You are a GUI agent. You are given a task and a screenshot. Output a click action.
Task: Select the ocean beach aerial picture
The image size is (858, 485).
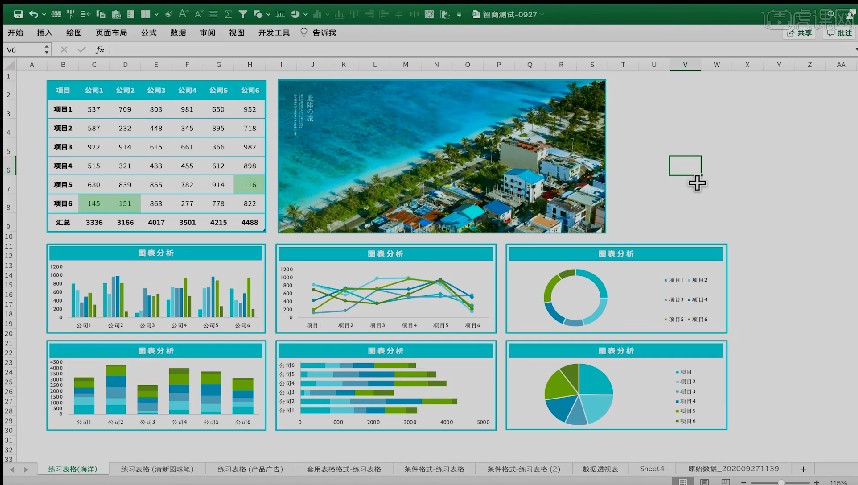click(x=442, y=156)
